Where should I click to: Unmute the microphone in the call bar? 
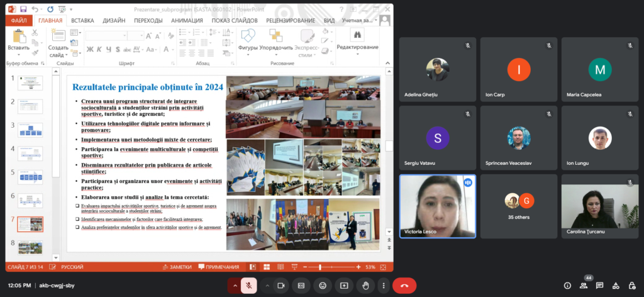[250, 285]
